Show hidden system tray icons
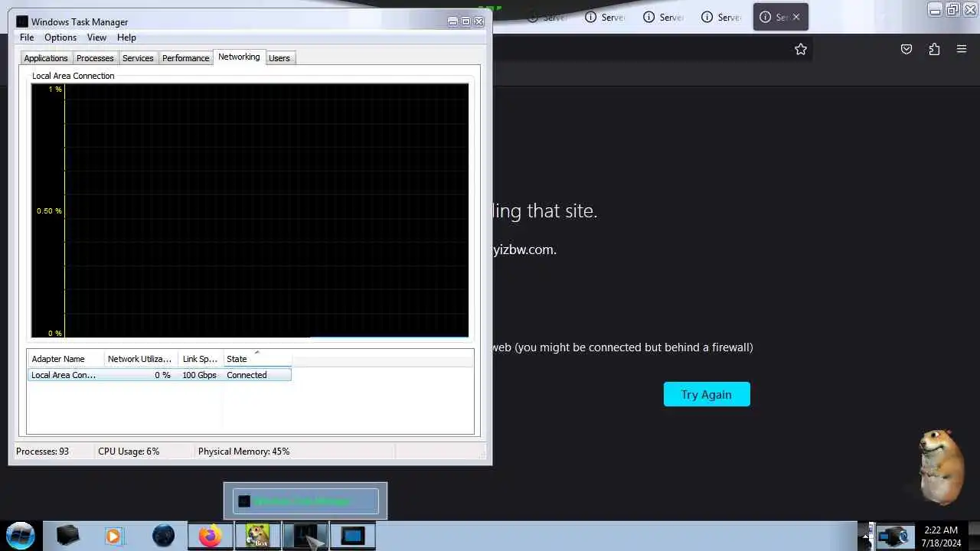 point(865,536)
